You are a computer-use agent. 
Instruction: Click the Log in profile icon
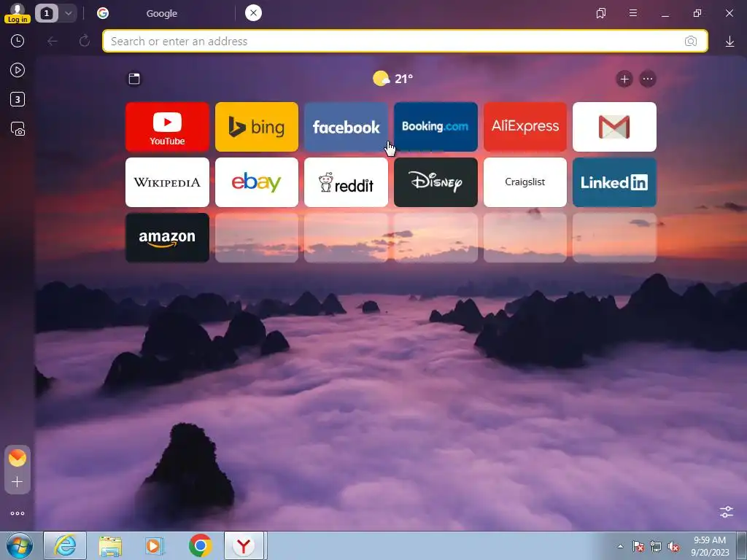18,13
